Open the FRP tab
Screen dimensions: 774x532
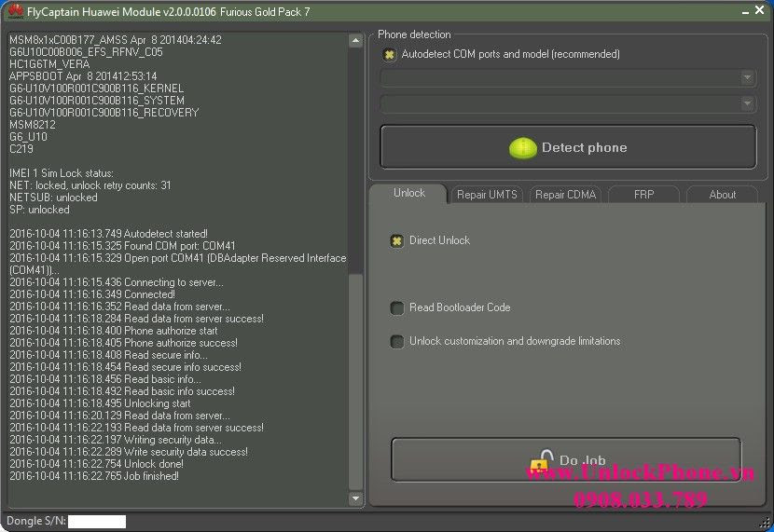click(x=643, y=195)
